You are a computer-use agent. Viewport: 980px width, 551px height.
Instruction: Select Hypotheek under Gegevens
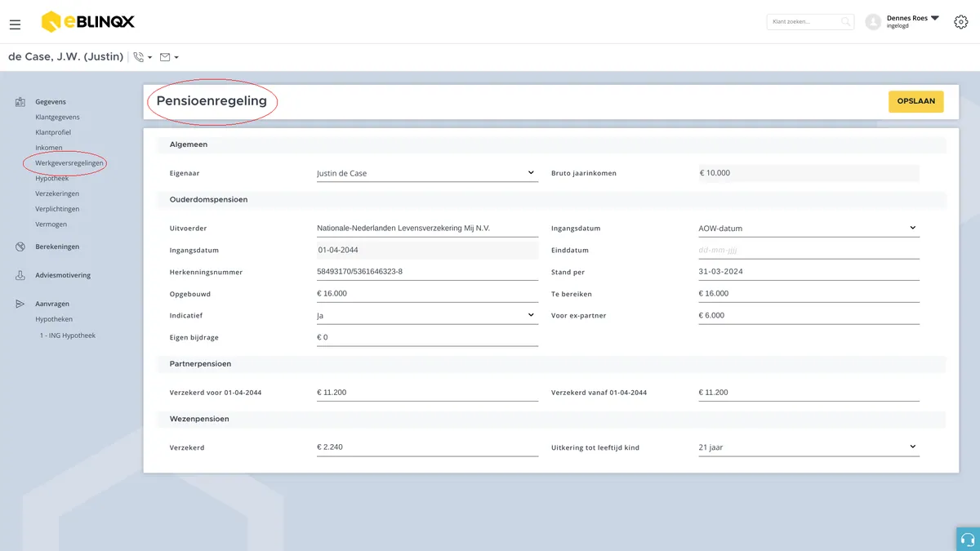(51, 178)
